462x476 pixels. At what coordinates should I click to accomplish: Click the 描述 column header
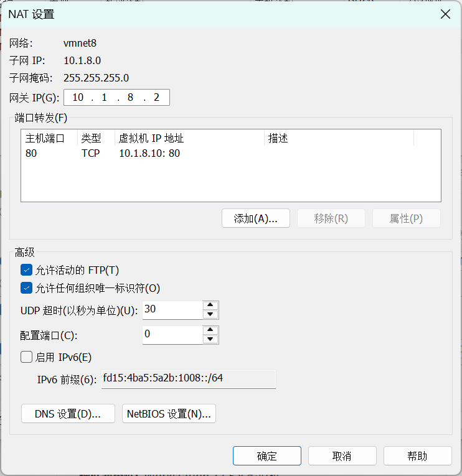(x=339, y=138)
